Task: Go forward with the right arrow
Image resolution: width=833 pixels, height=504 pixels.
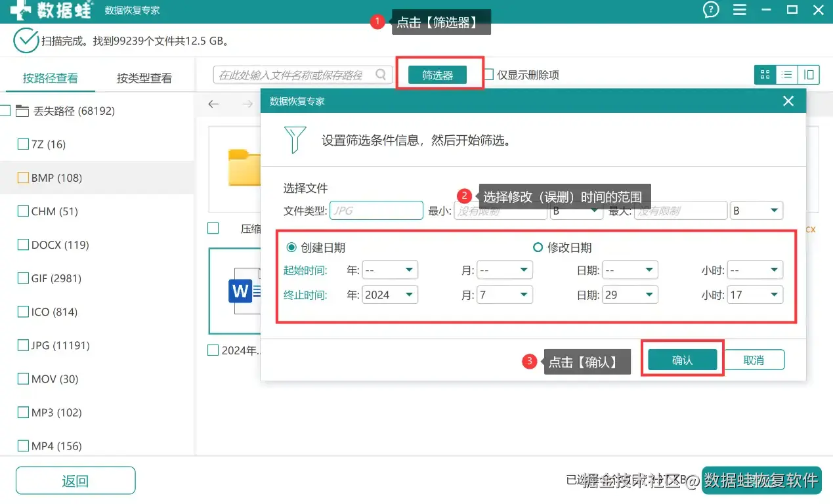Action: (247, 104)
